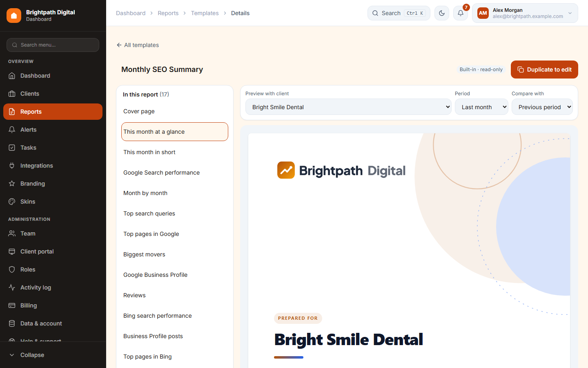Open Dashboard from the sidebar
The image size is (588, 368).
tap(53, 76)
